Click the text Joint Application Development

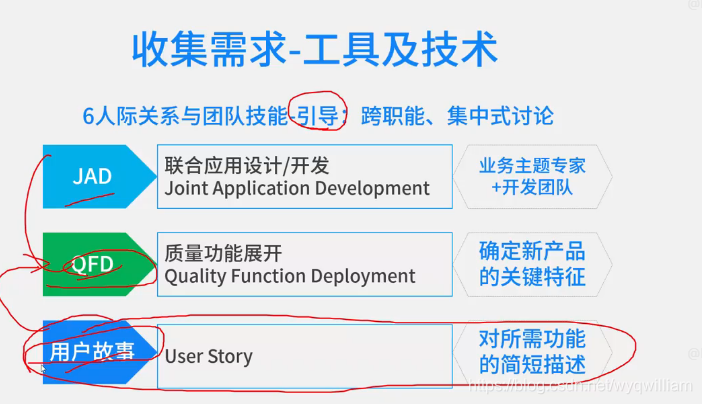point(297,189)
